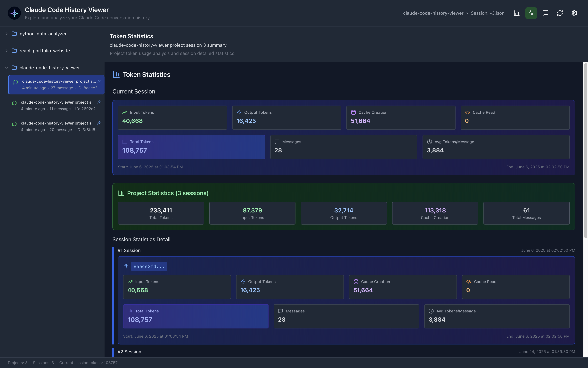Click the Cache Read eye icon in Current Session
588x368 pixels.
tap(467, 112)
